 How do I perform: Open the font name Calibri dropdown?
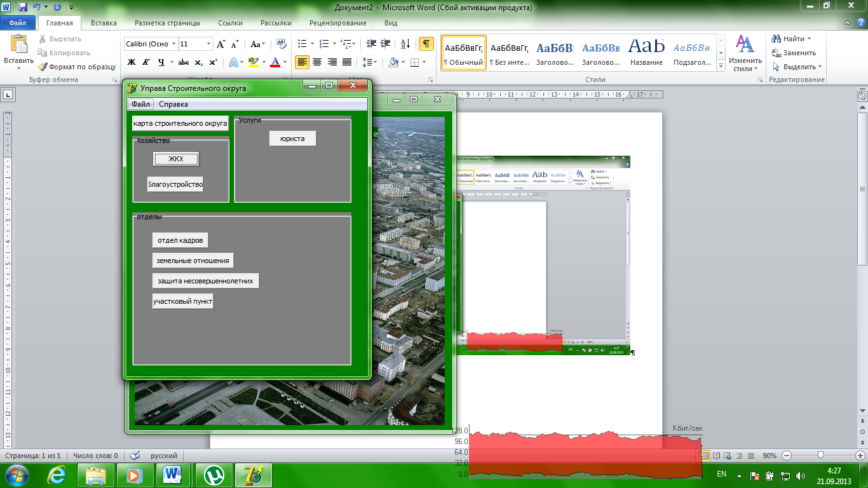tap(173, 44)
